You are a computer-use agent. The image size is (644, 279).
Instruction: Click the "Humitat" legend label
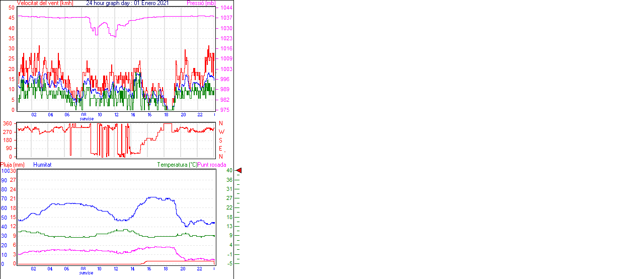pos(42,165)
